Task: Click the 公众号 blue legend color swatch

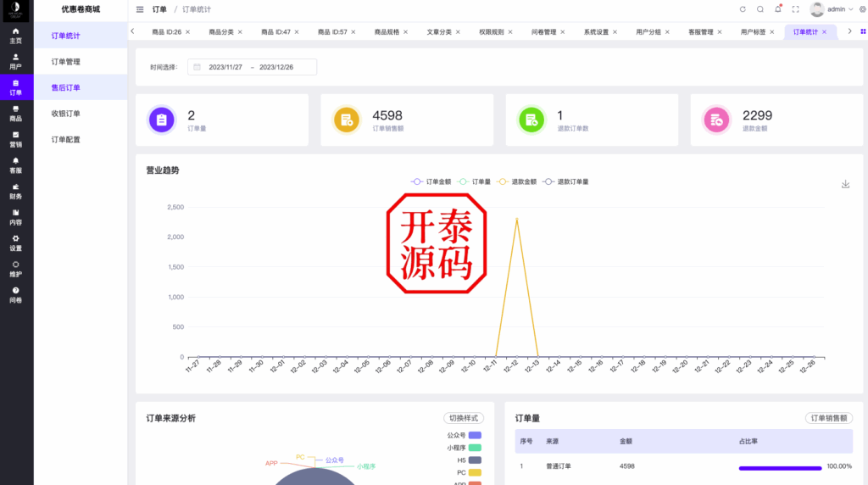Action: tap(475, 435)
